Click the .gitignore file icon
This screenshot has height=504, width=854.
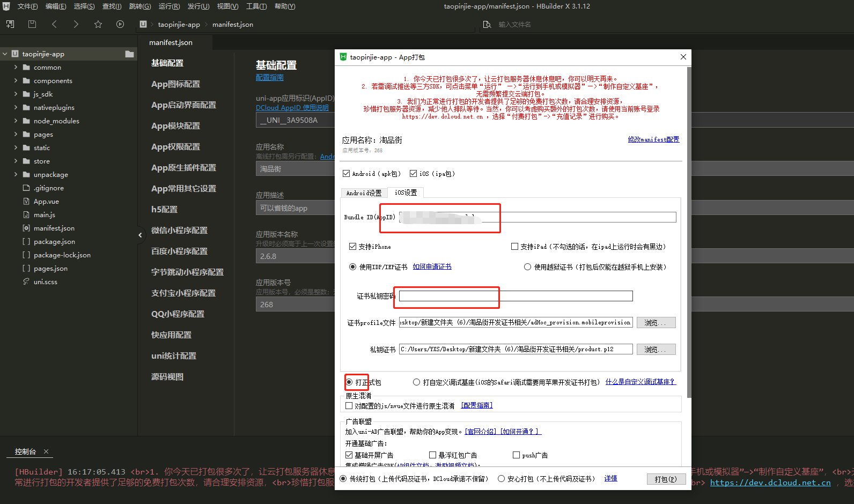[26, 188]
